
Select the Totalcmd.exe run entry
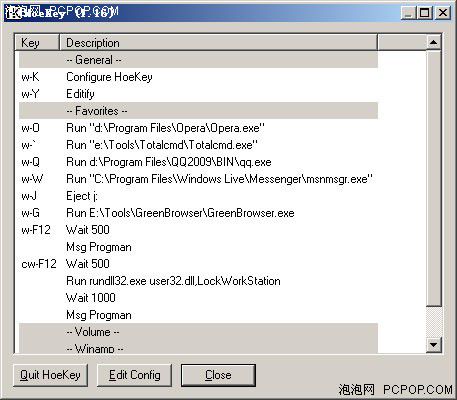(x=198, y=145)
